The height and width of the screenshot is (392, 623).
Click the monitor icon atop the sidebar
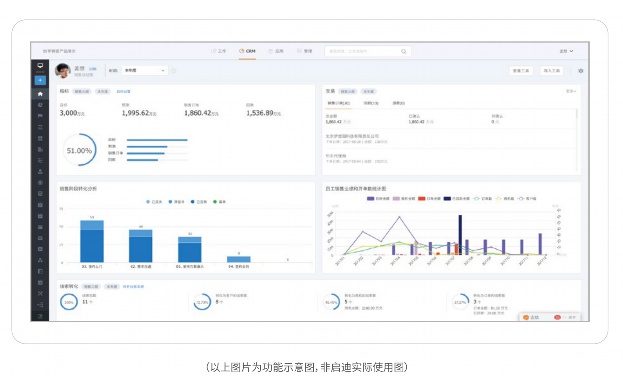40,66
